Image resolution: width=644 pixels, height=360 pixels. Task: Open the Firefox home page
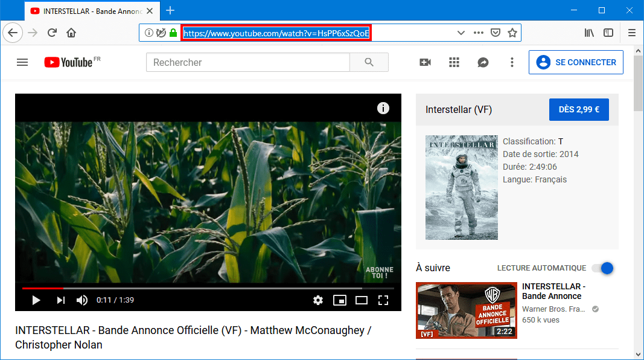[71, 33]
